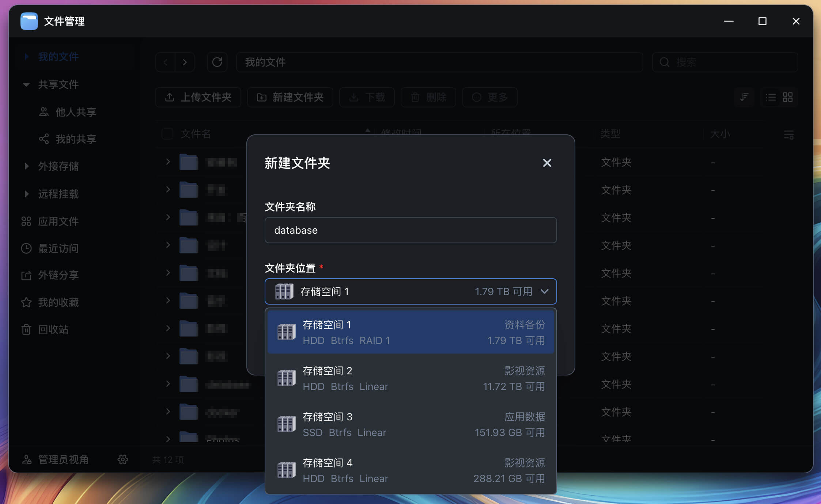
Task: Click column settings icon in header
Action: click(x=788, y=135)
